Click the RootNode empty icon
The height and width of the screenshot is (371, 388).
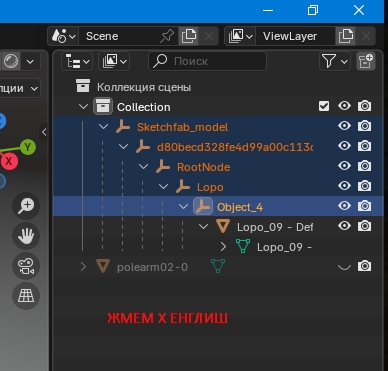tap(163, 167)
